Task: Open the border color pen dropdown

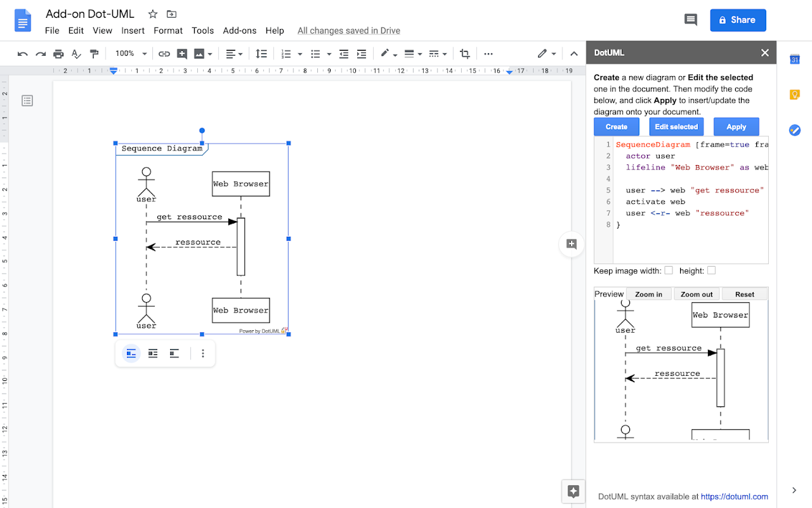Action: coord(388,54)
